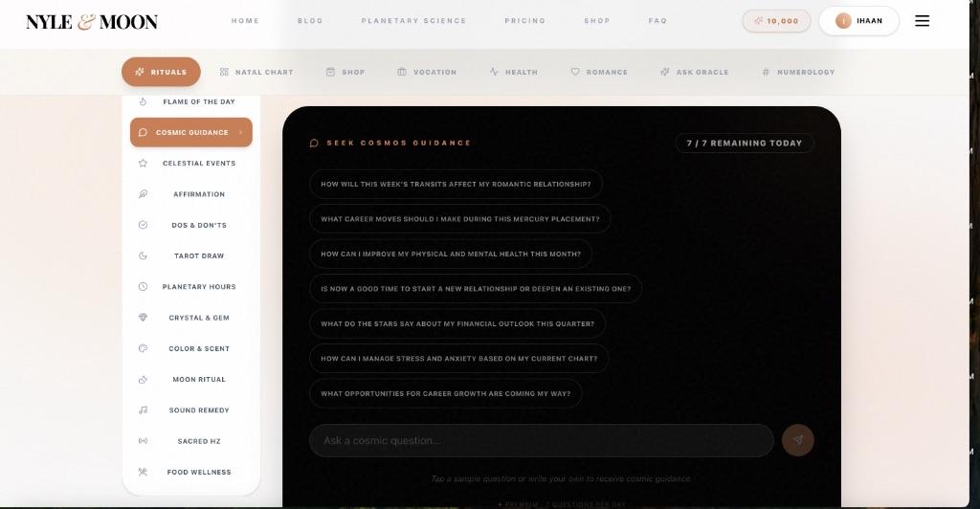Click the 7 / 7 Remaining Today badge

point(744,143)
